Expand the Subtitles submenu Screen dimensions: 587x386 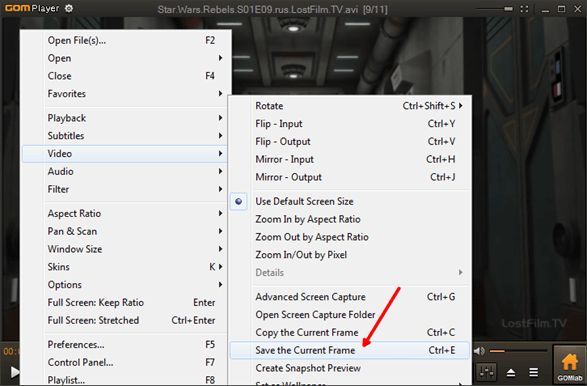click(125, 136)
